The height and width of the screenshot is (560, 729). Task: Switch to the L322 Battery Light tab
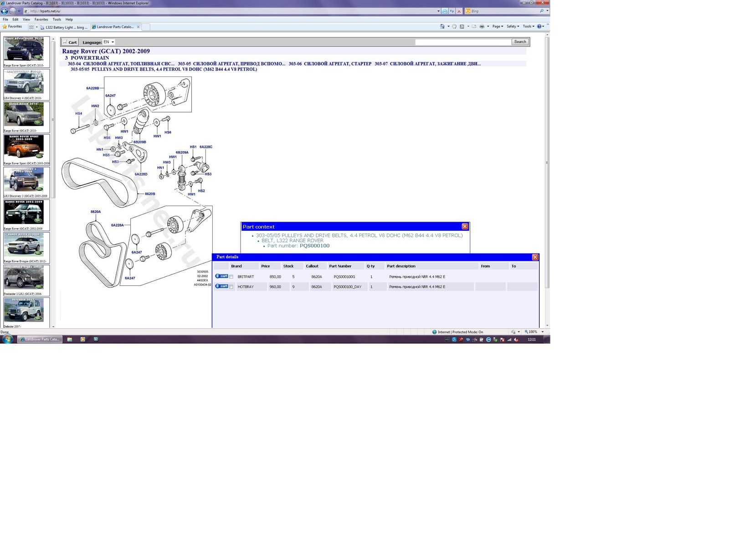(64, 27)
